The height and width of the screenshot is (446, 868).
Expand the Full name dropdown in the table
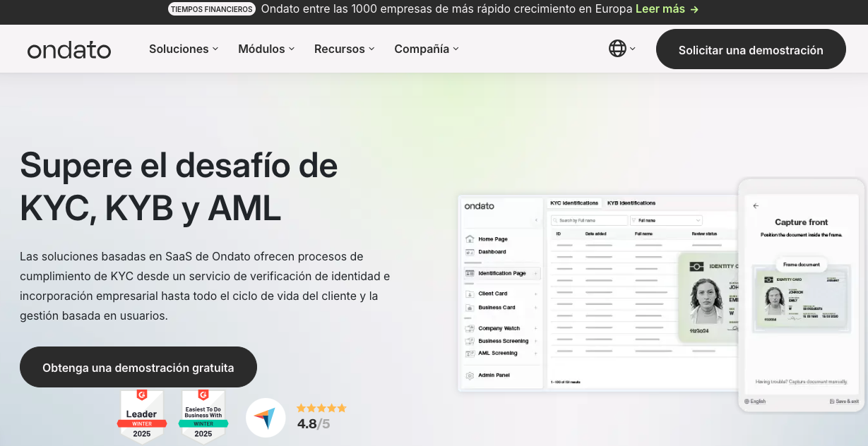[x=697, y=220]
